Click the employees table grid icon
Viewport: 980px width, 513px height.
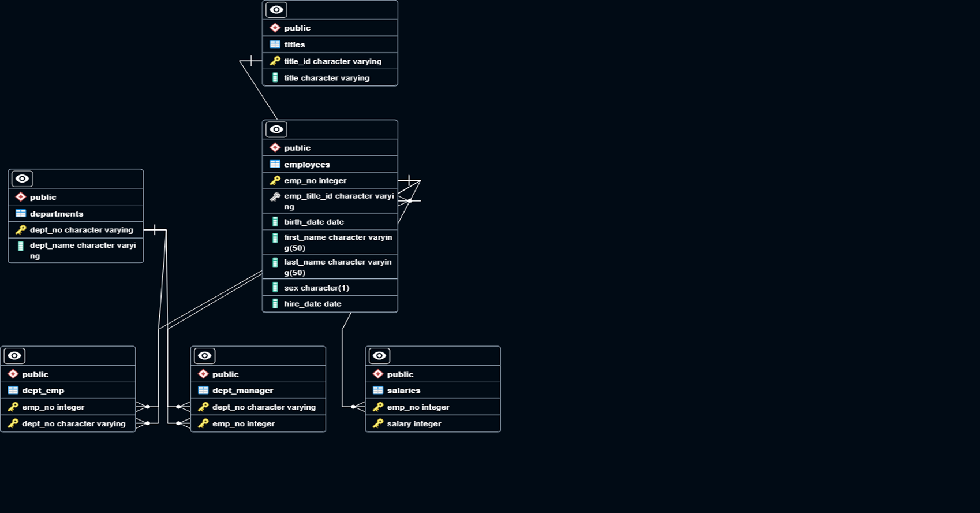[x=275, y=165]
